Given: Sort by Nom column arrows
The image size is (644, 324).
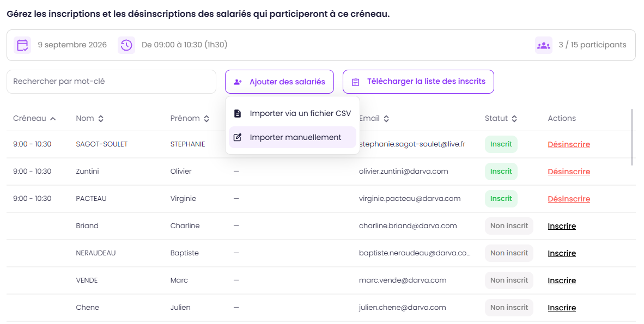Looking at the screenshot, I should (101, 119).
